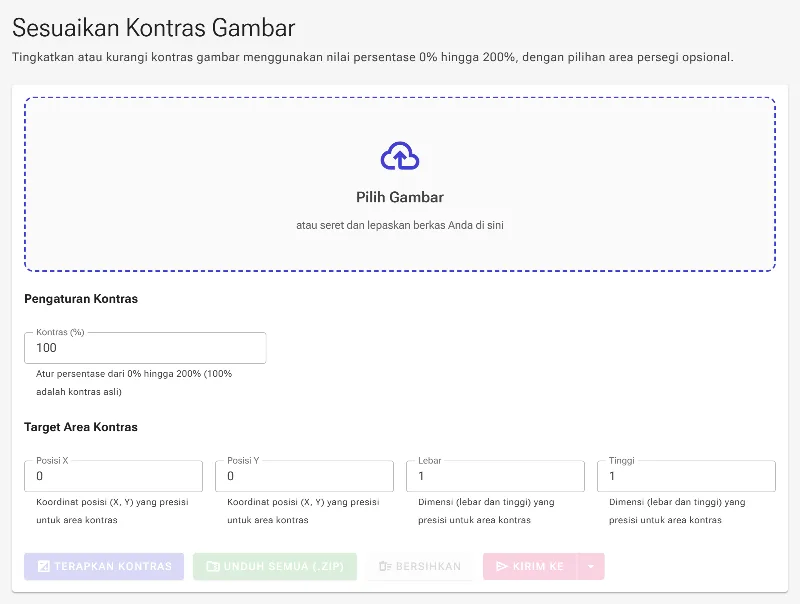
Task: Click the Bersihkan button
Action: tap(420, 566)
